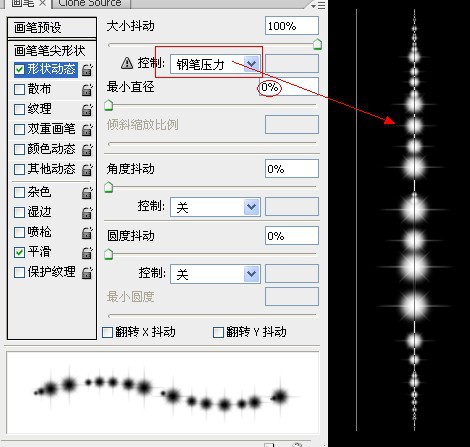The height and width of the screenshot is (447, 470).
Task: Toggle lock icon beside 纹理
Action: tap(87, 110)
